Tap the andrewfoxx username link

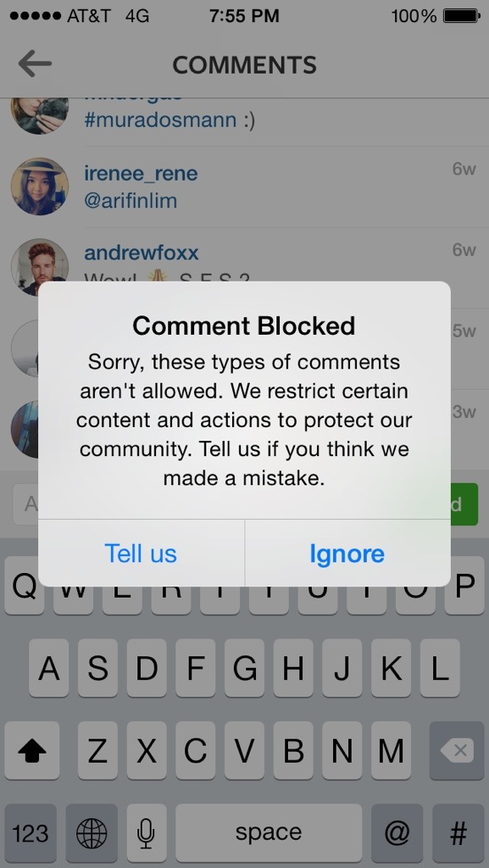141,253
